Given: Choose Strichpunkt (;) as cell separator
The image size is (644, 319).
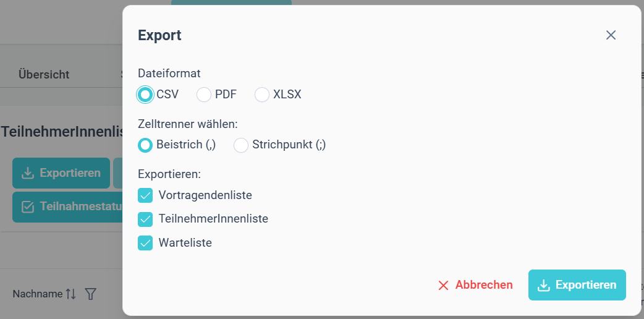Looking at the screenshot, I should click(241, 145).
